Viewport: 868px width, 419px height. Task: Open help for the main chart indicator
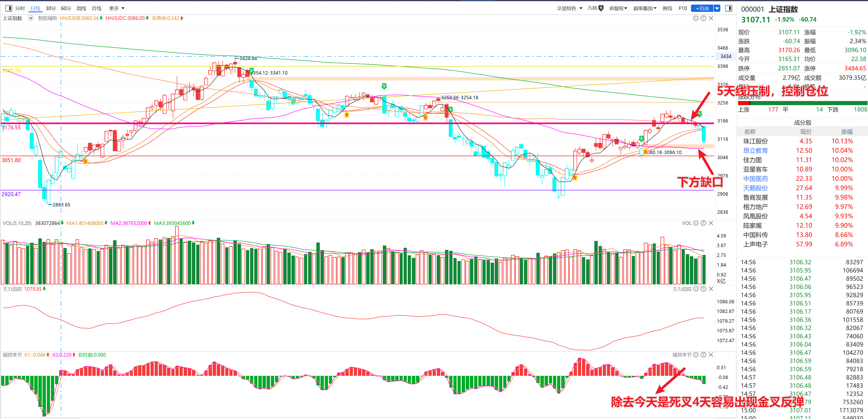pyautogui.click(x=703, y=18)
